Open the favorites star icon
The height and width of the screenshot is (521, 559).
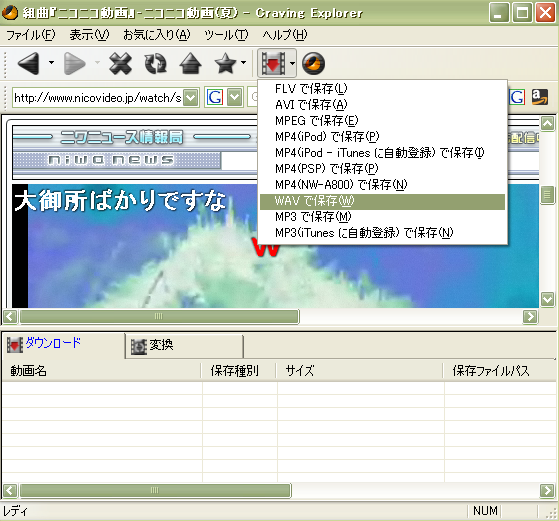225,63
